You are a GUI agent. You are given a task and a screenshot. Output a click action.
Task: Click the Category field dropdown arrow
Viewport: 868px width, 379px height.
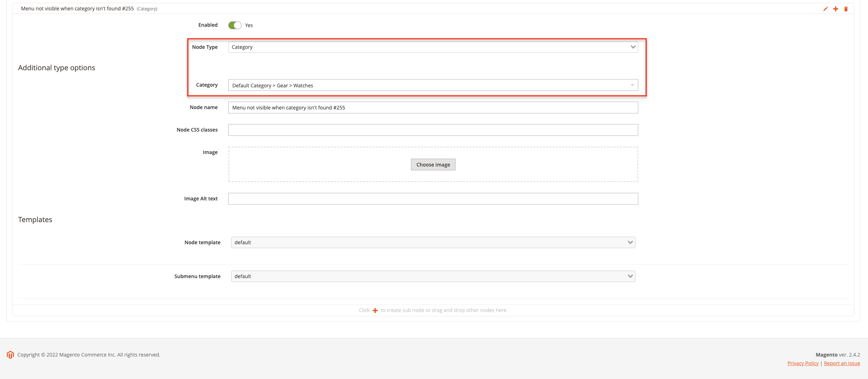pyautogui.click(x=632, y=85)
